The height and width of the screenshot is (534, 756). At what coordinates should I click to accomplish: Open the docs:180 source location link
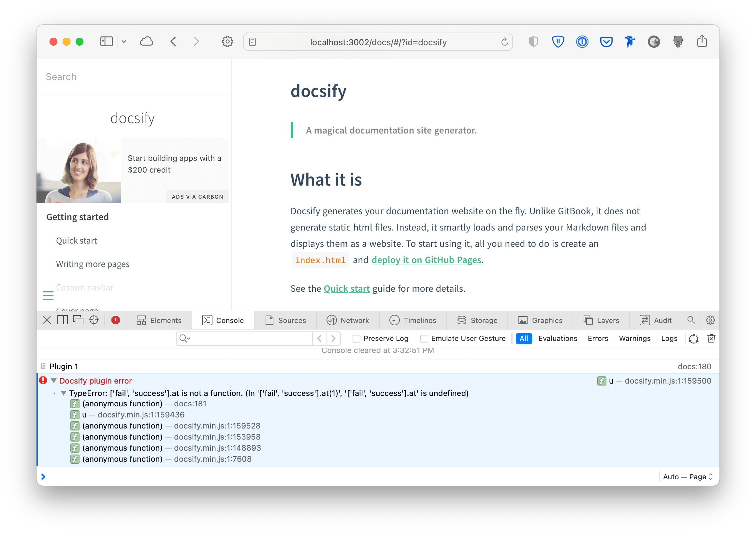(694, 367)
